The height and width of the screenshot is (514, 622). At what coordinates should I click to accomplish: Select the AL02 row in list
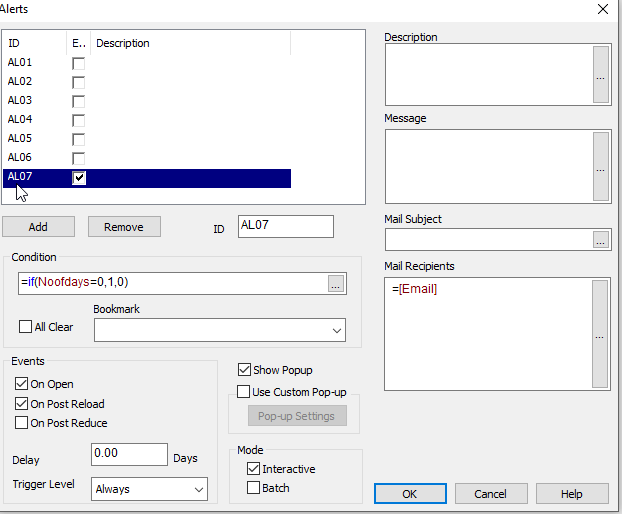click(147, 82)
